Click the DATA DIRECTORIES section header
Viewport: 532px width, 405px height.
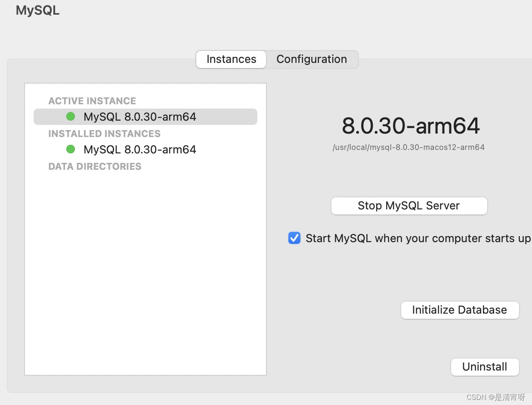tap(95, 166)
